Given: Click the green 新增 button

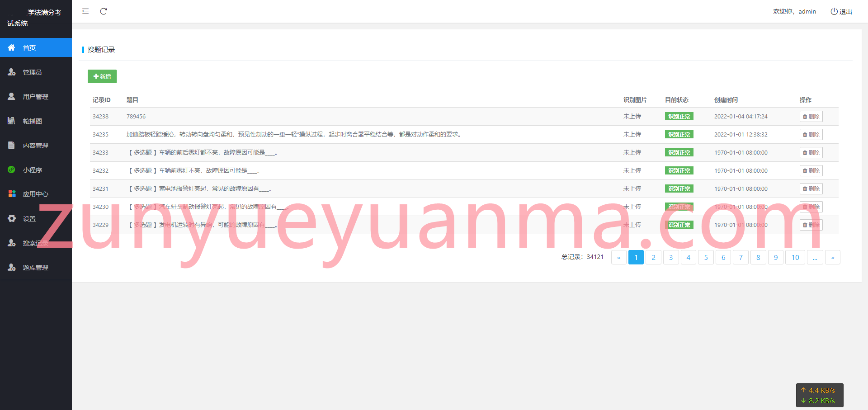Looking at the screenshot, I should pos(102,76).
